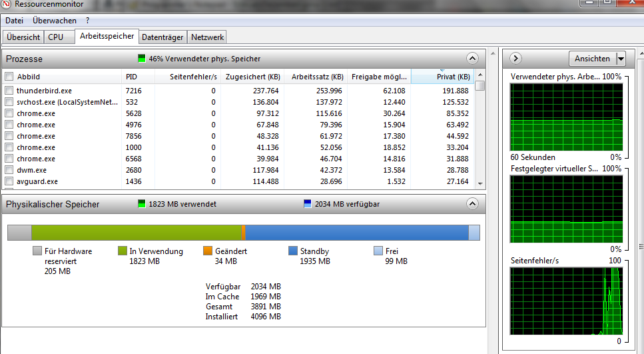644x354 pixels.
Task: Sort by the Zugesichert (KB) column
Action: tap(252, 77)
